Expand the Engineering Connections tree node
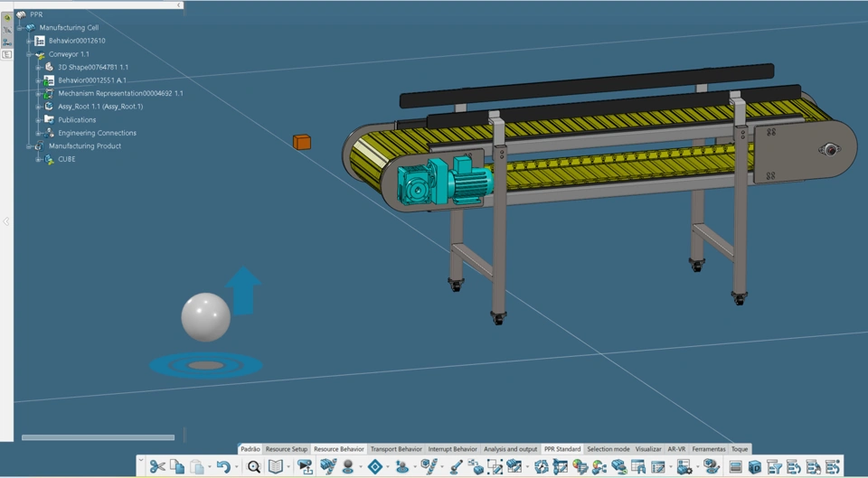Viewport: 868px width, 478px height. point(39,134)
